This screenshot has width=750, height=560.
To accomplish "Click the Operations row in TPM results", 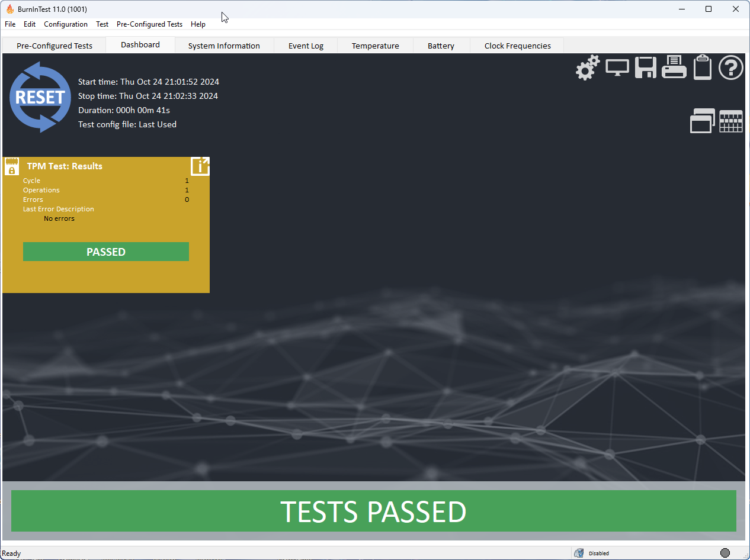I will pyautogui.click(x=106, y=190).
